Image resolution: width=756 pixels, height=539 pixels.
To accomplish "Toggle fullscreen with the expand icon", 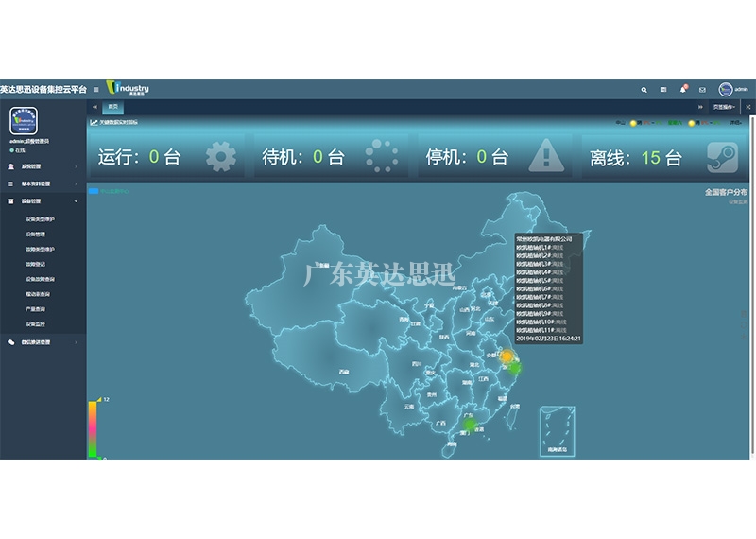I will (x=748, y=107).
